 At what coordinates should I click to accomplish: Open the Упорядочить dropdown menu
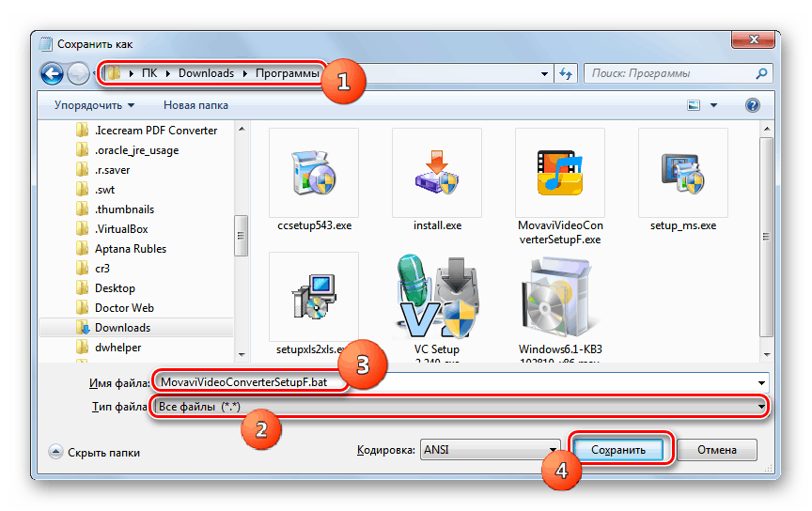point(94,105)
